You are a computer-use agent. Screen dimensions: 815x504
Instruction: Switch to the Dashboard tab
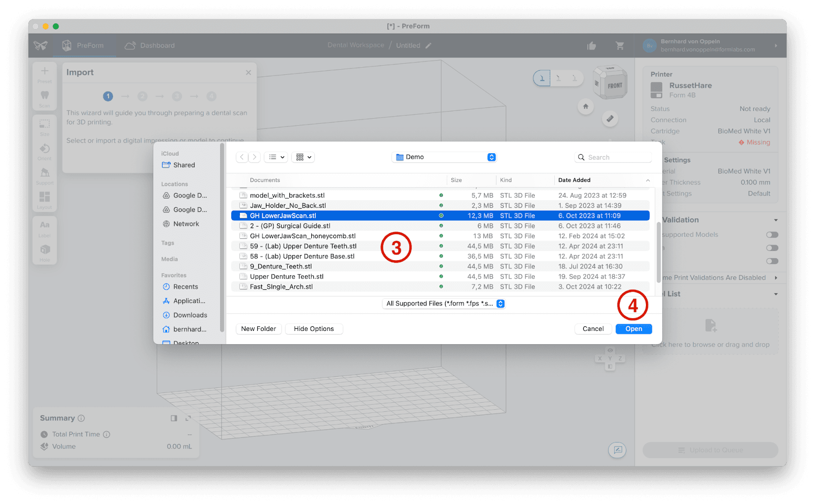[150, 46]
